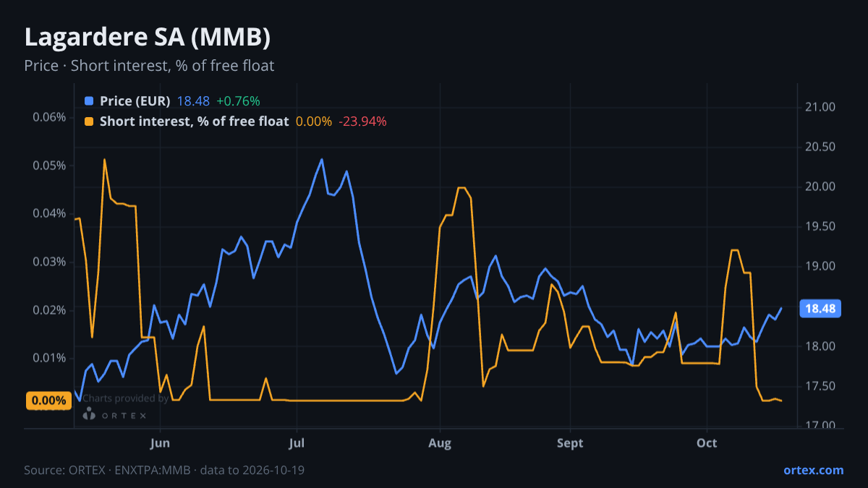Click the 19.00 right axis label

click(x=820, y=266)
